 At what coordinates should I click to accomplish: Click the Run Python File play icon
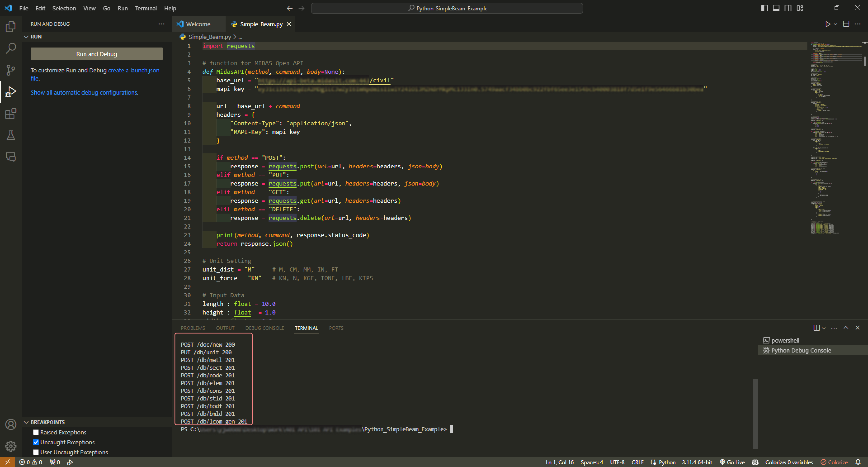[x=828, y=24]
